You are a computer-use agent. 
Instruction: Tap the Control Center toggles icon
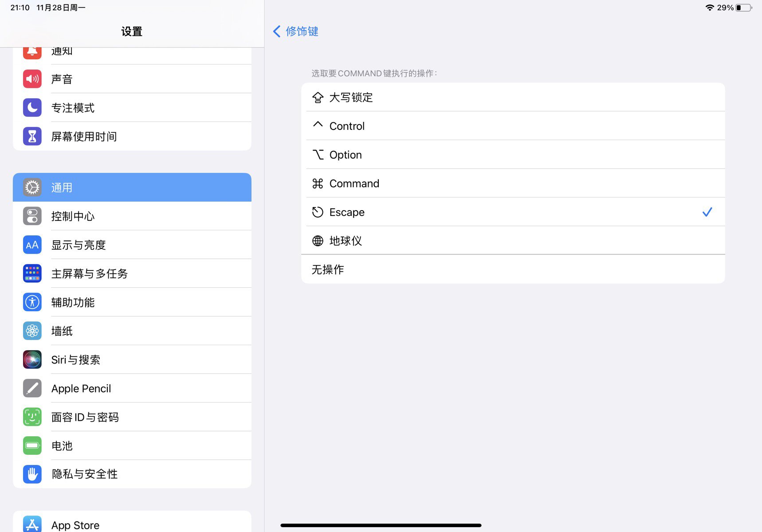click(x=32, y=216)
